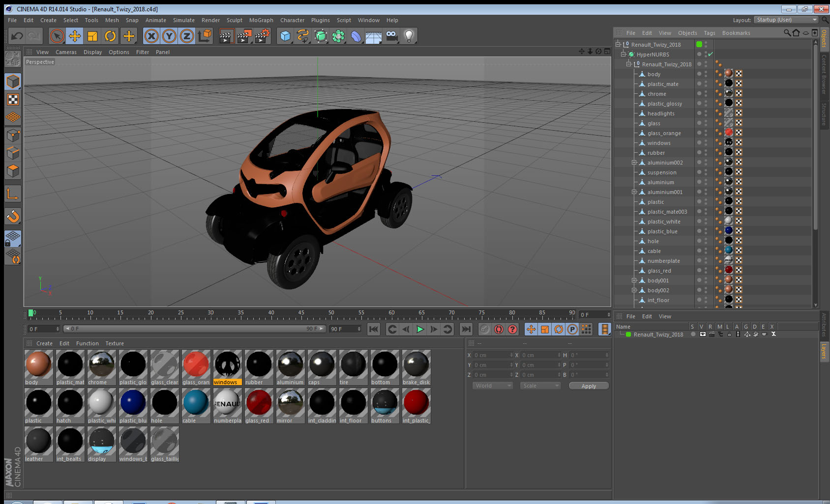Toggle X axis lock
830x504 pixels.
(151, 36)
